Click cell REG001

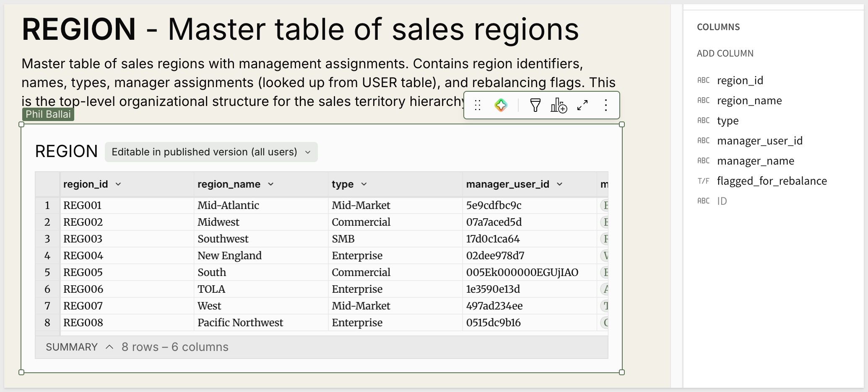(x=127, y=206)
